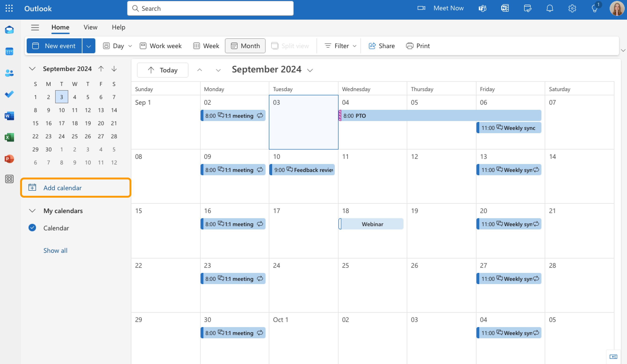Viewport: 627px width, 364px height.
Task: Open PowerPoint from the sidebar
Action: [9, 159]
